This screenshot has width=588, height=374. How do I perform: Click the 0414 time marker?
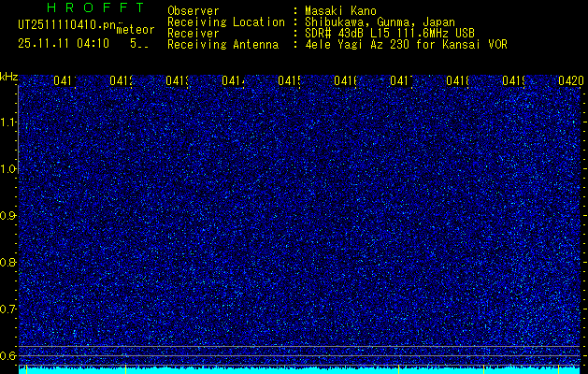coord(234,80)
